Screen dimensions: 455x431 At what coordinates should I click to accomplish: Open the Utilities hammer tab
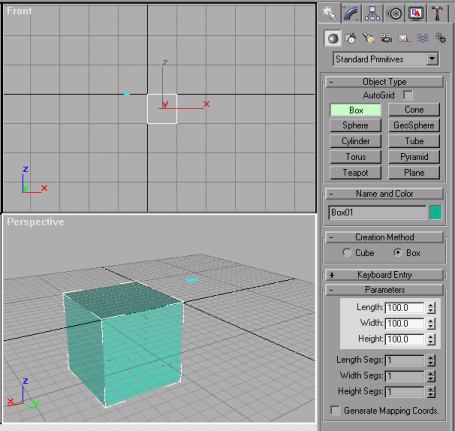[x=437, y=13]
